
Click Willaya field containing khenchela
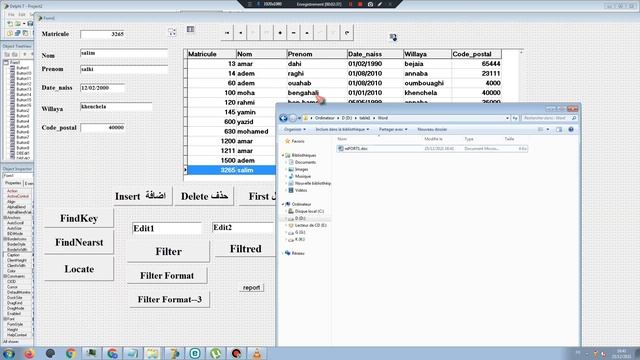[116, 107]
